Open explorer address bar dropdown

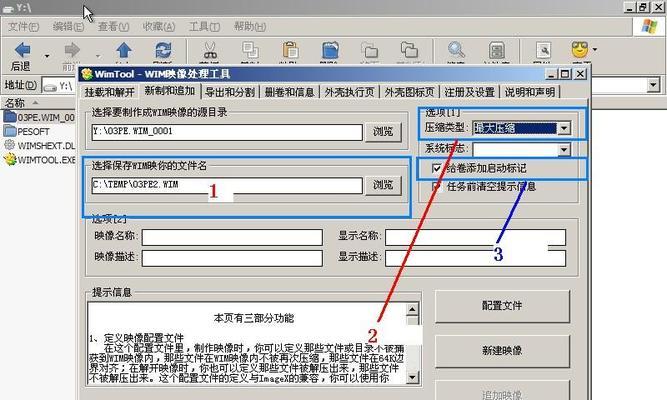pyautogui.click(x=653, y=85)
